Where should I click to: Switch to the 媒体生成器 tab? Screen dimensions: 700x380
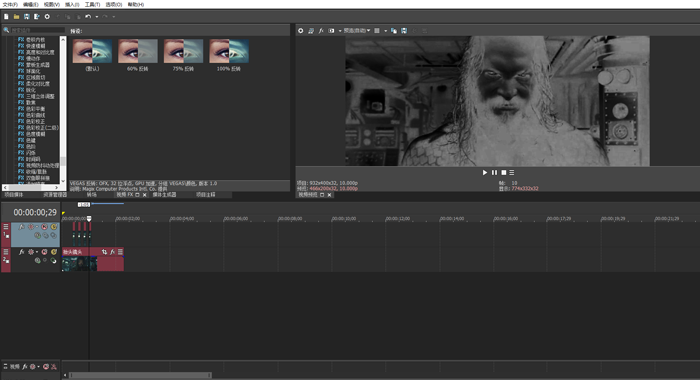(164, 195)
